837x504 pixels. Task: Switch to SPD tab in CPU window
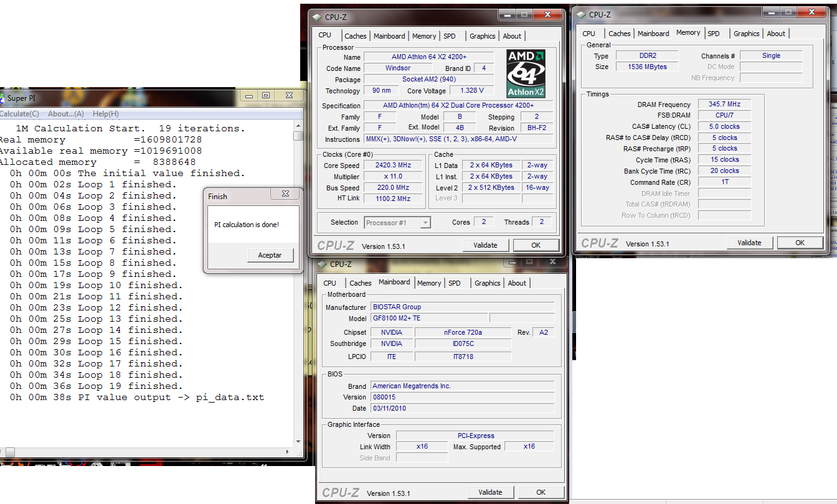pos(450,36)
